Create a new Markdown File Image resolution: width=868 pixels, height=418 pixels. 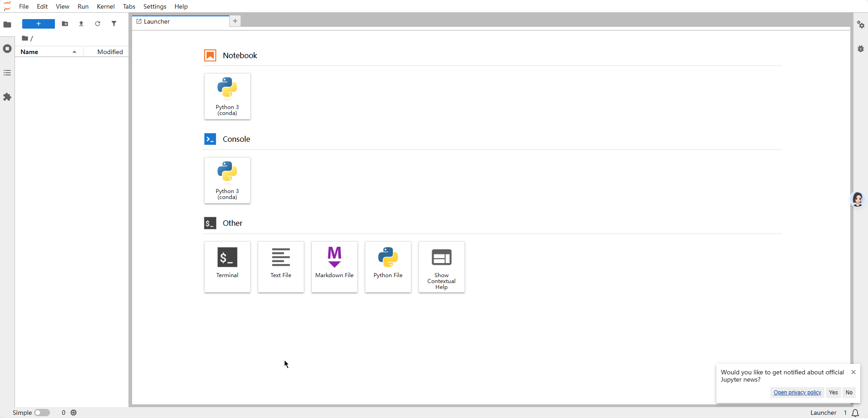coord(334,267)
